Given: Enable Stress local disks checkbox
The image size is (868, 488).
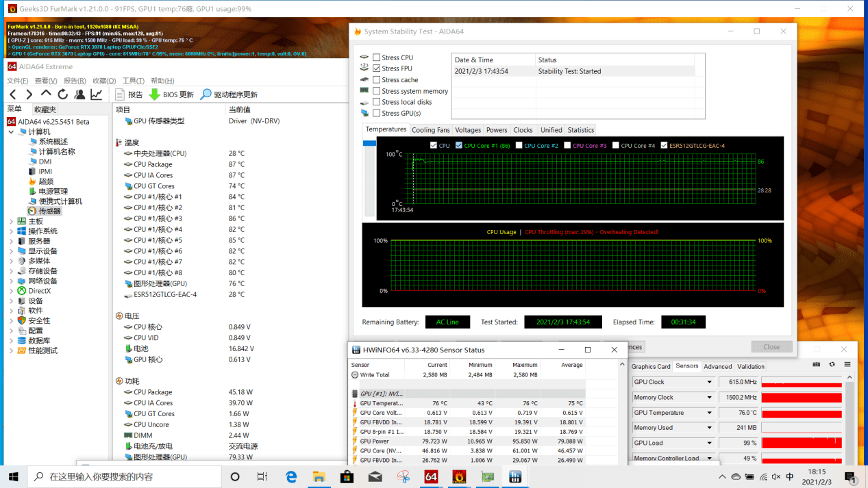Looking at the screenshot, I should [376, 102].
